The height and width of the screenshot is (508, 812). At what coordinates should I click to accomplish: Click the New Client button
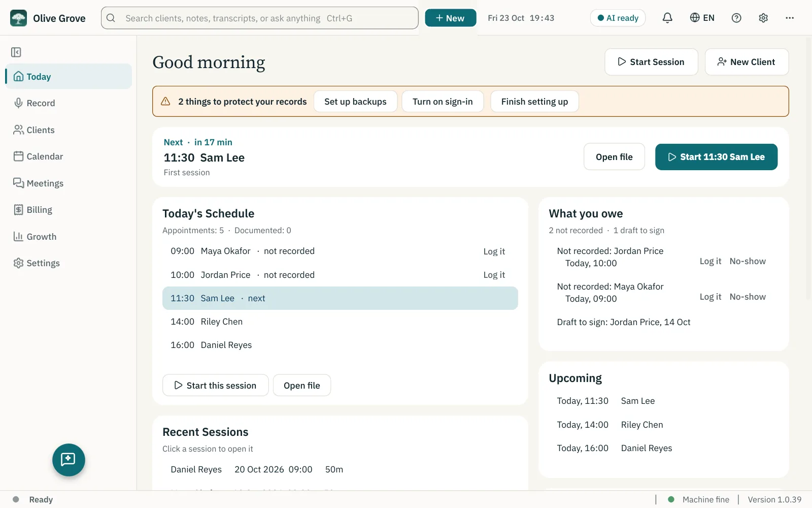tap(747, 62)
